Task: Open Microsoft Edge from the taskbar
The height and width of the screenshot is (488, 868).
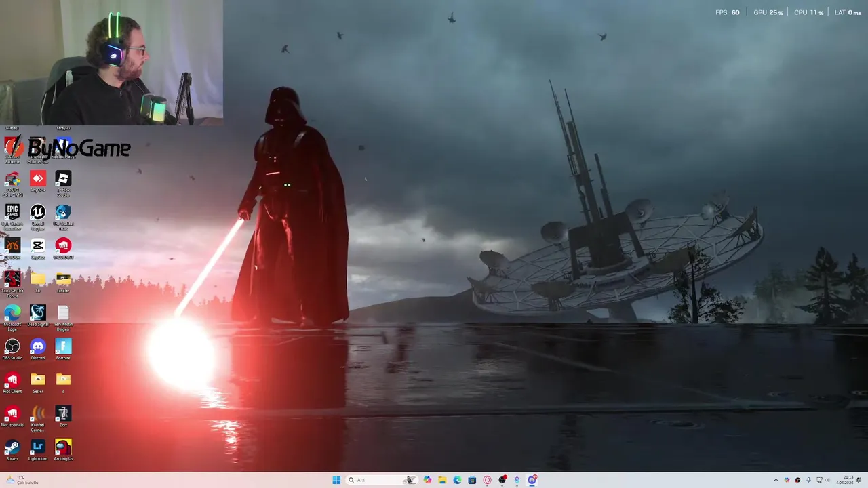Action: pos(457,480)
